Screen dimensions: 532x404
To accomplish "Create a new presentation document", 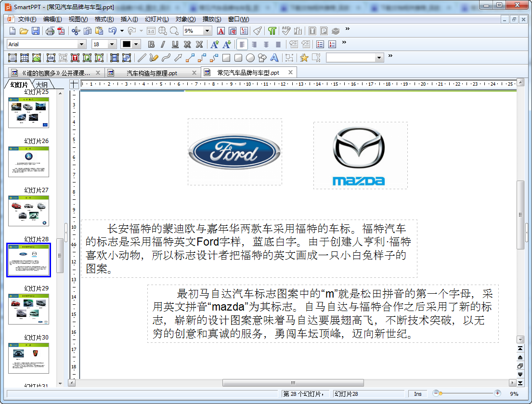I will (12, 31).
